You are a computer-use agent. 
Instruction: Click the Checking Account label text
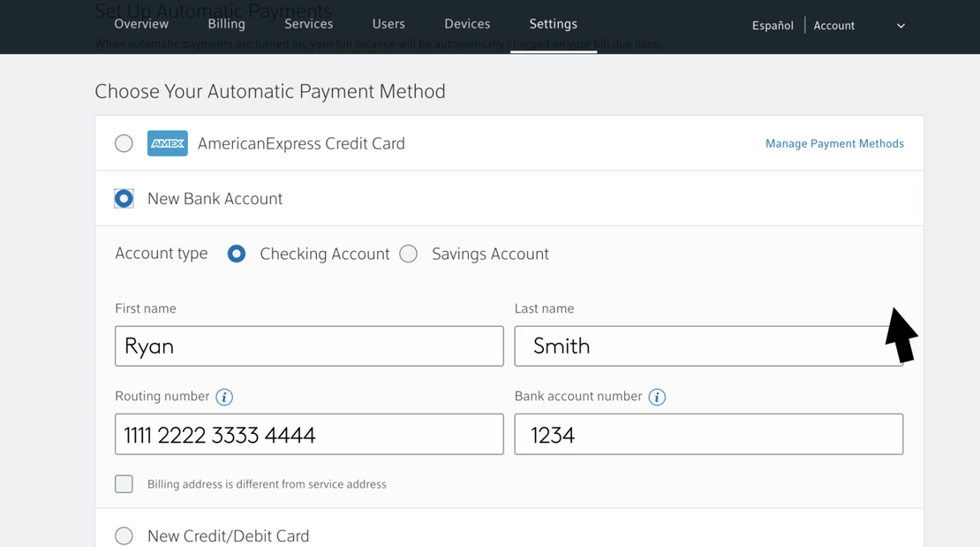pyautogui.click(x=324, y=254)
